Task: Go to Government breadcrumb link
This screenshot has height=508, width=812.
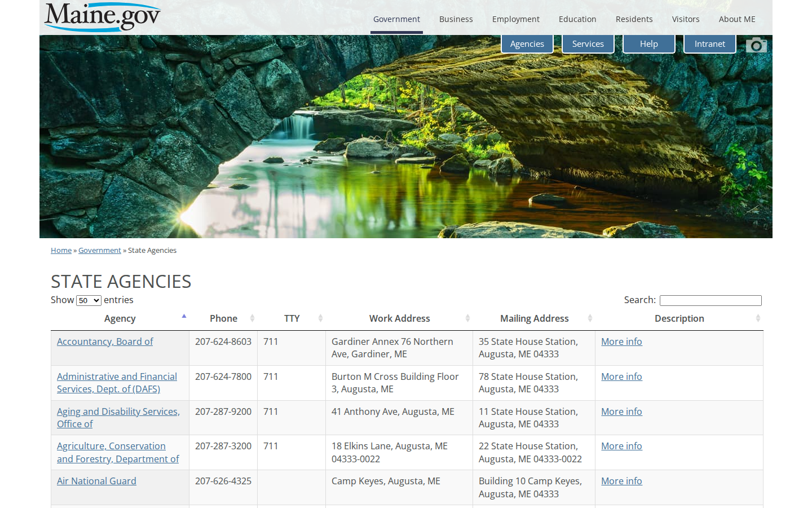Action: pyautogui.click(x=100, y=251)
